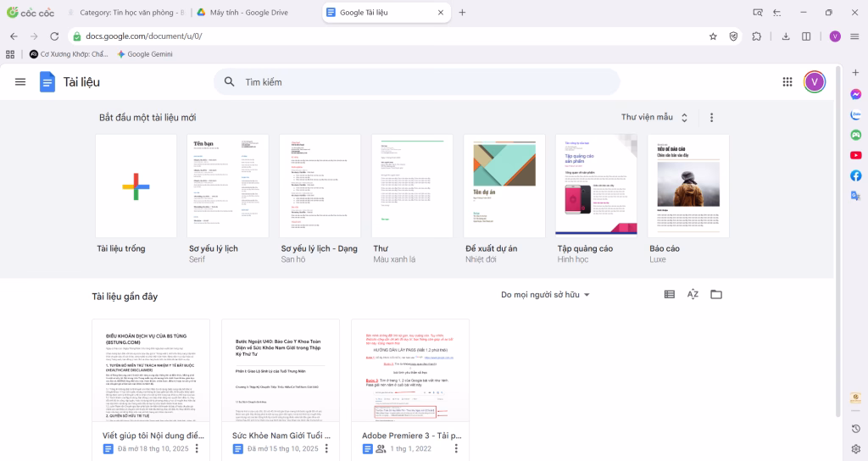Screen dimensions: 868x461
Task: Open sidebar settings gear
Action: tap(856, 449)
